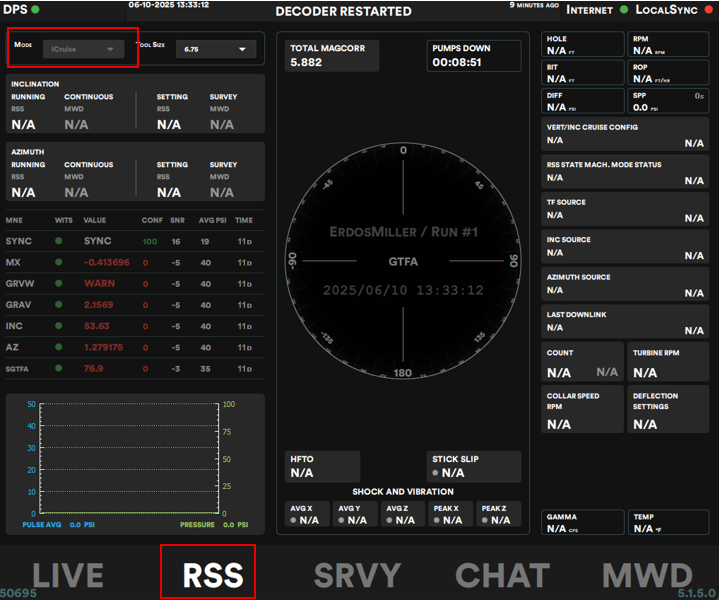
Task: Click the Pulse Avg 0.0 PSI label
Action: click(x=59, y=524)
